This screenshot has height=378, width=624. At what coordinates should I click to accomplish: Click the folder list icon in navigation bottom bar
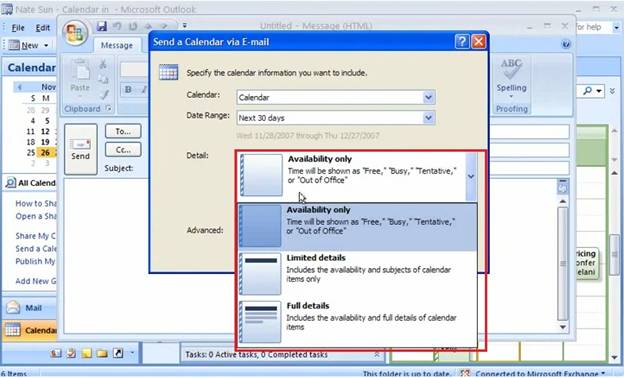pyautogui.click(x=102, y=353)
